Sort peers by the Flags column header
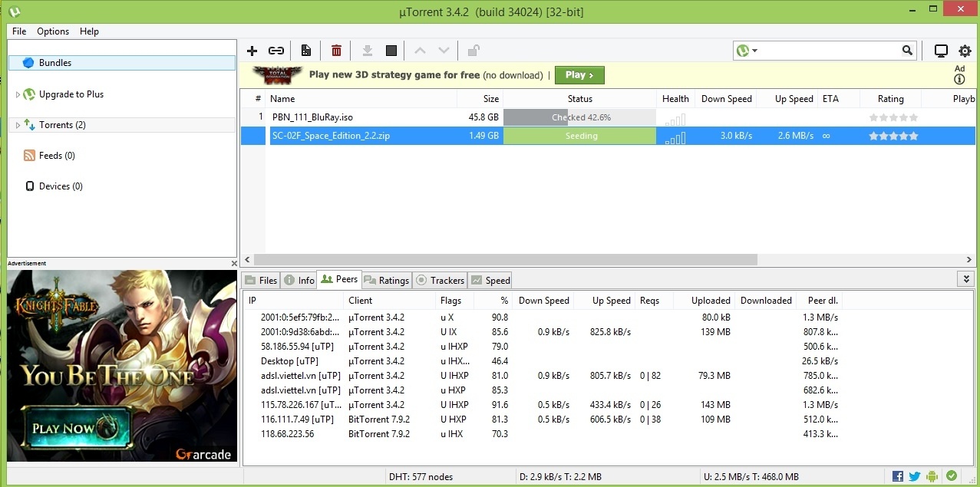The height and width of the screenshot is (487, 980). tap(454, 301)
